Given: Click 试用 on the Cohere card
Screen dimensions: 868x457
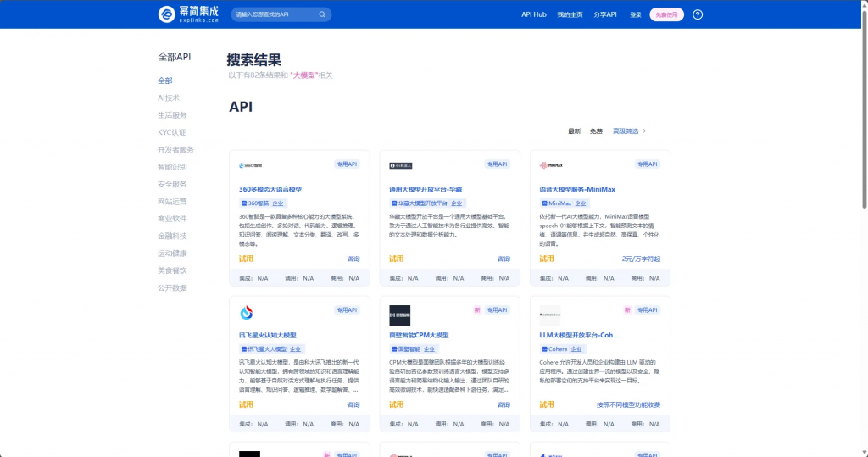Looking at the screenshot, I should (x=547, y=404).
